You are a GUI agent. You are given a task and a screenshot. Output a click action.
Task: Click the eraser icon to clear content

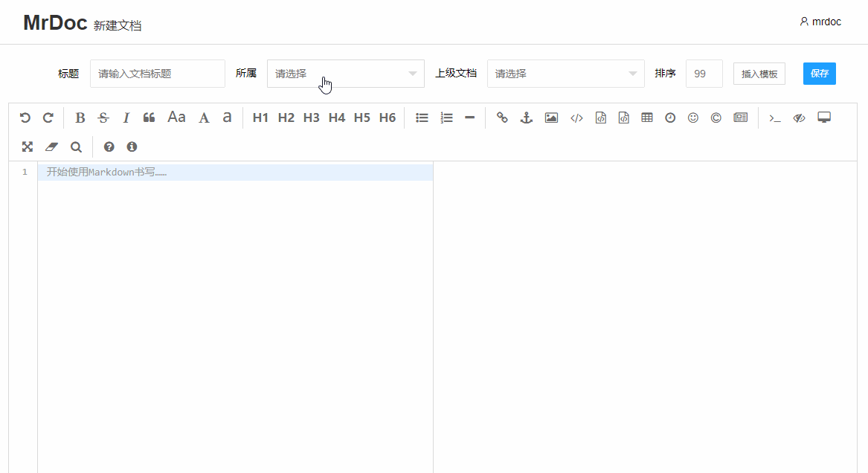[x=51, y=147]
